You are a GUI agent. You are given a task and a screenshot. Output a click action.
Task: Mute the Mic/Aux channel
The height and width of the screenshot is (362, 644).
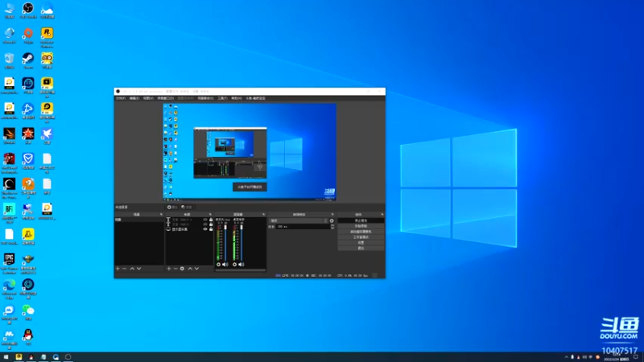(225, 265)
